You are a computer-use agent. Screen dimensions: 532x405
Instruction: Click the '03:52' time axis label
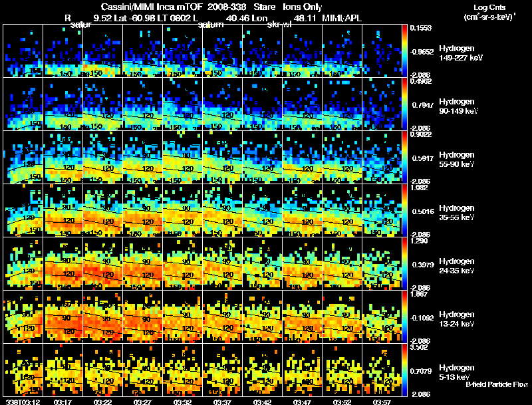(342, 402)
